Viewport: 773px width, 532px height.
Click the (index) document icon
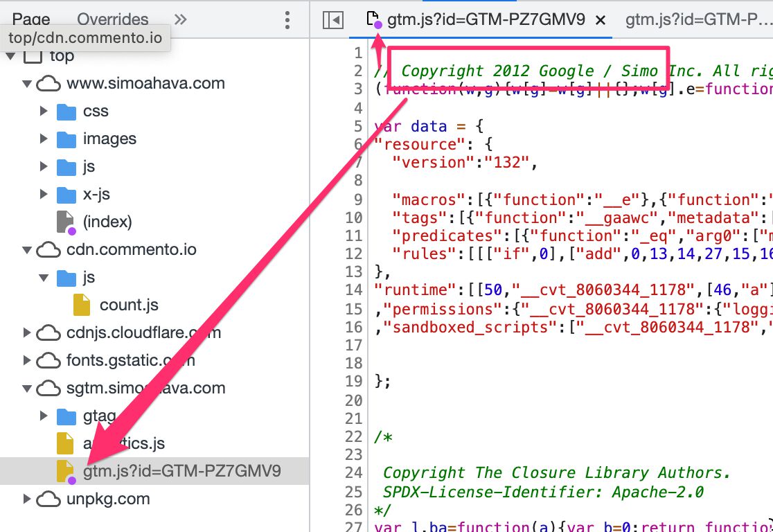tap(66, 222)
